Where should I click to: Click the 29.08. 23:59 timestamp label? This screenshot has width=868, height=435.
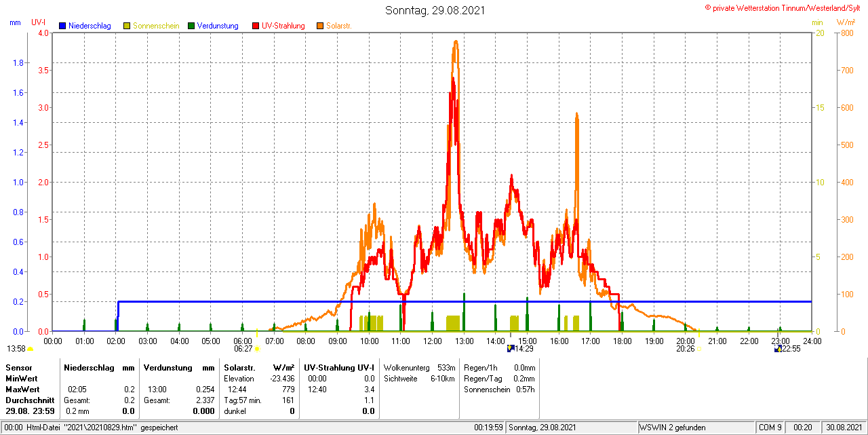[x=30, y=411]
